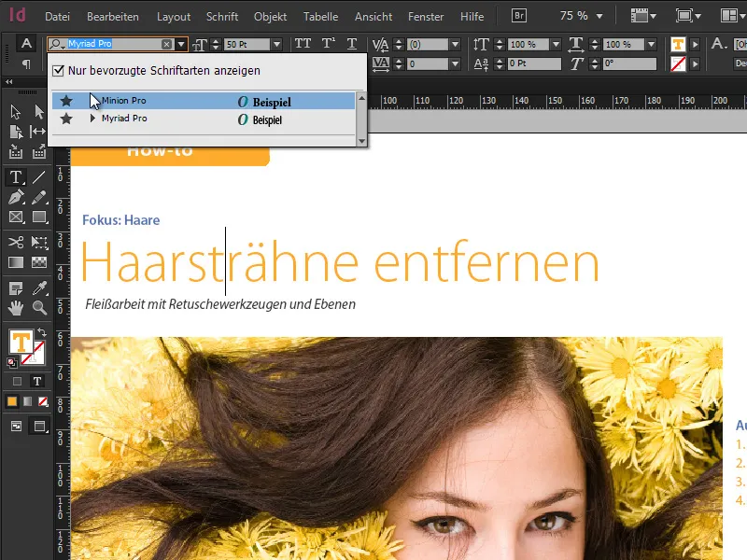Open Bearbeiten menu
747x560 pixels.
click(x=113, y=17)
